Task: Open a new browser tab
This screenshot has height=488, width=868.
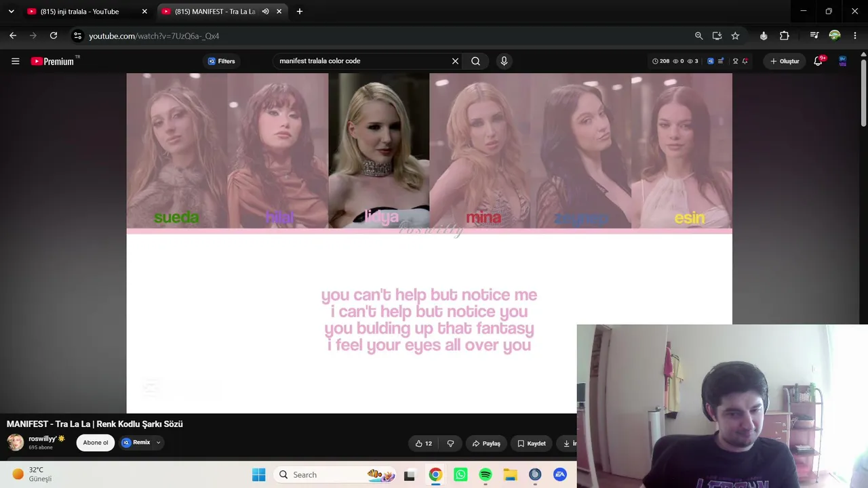Action: tap(299, 12)
